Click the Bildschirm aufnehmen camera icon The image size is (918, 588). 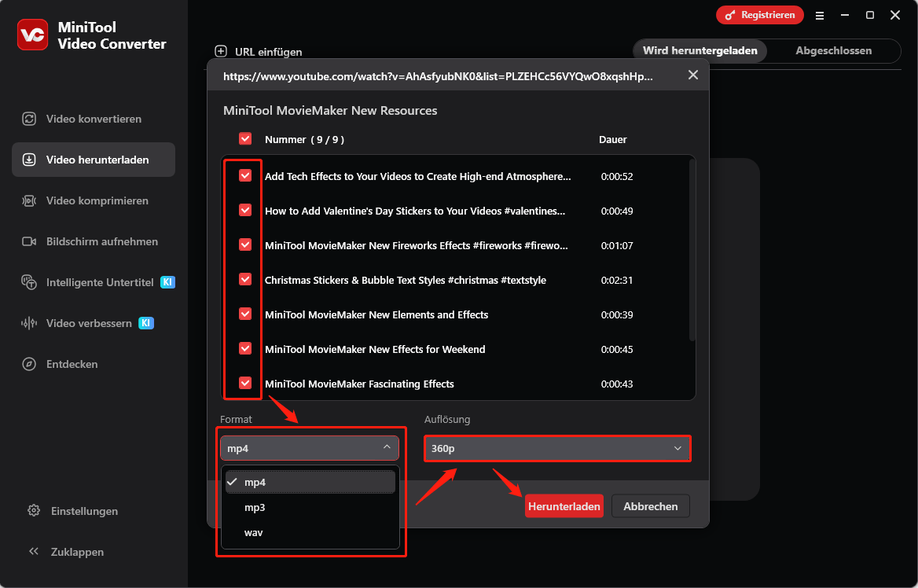pos(28,241)
